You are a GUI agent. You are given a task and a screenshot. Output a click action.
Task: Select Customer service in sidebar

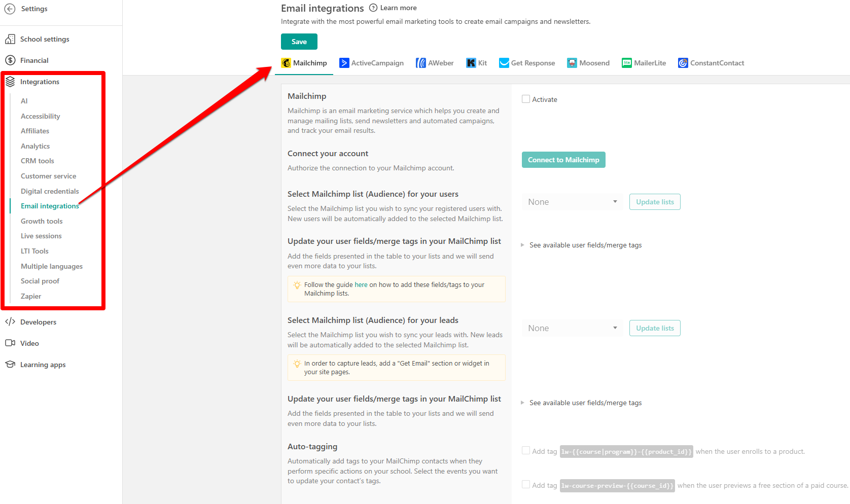[49, 176]
